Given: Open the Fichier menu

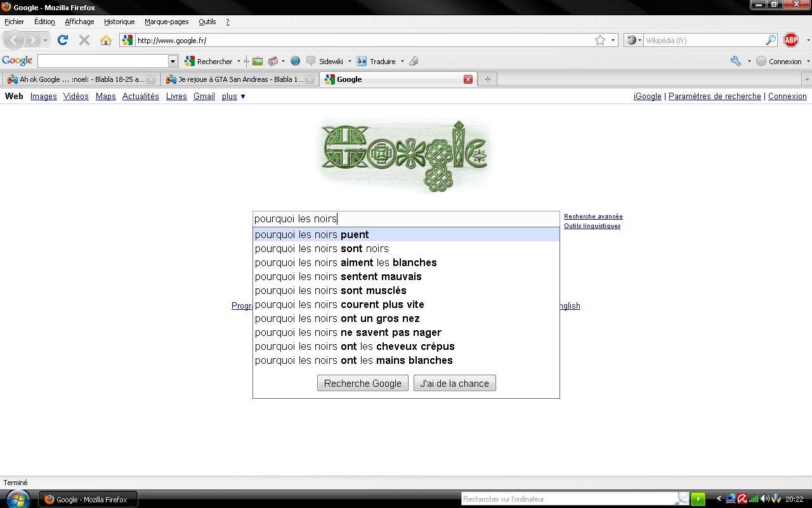Looking at the screenshot, I should (x=14, y=22).
